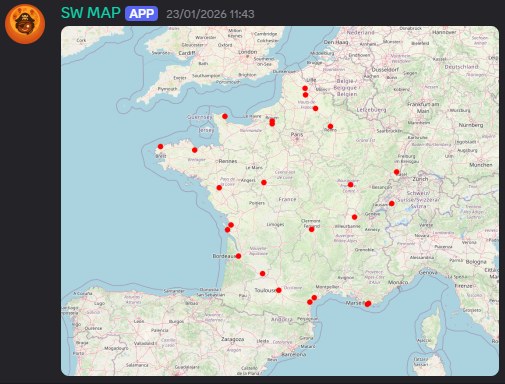The width and height of the screenshot is (505, 384).
Task: Click the Frankfurt am Main label
Action: pos(423,107)
